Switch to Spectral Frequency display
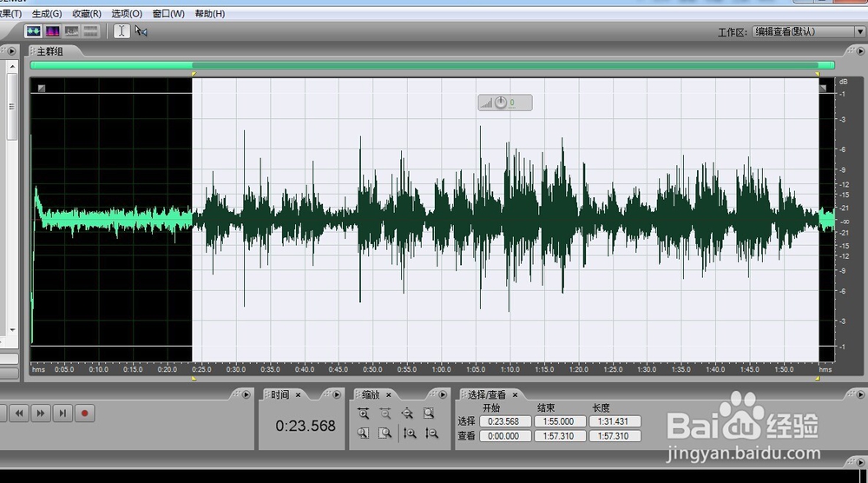 pyautogui.click(x=53, y=31)
